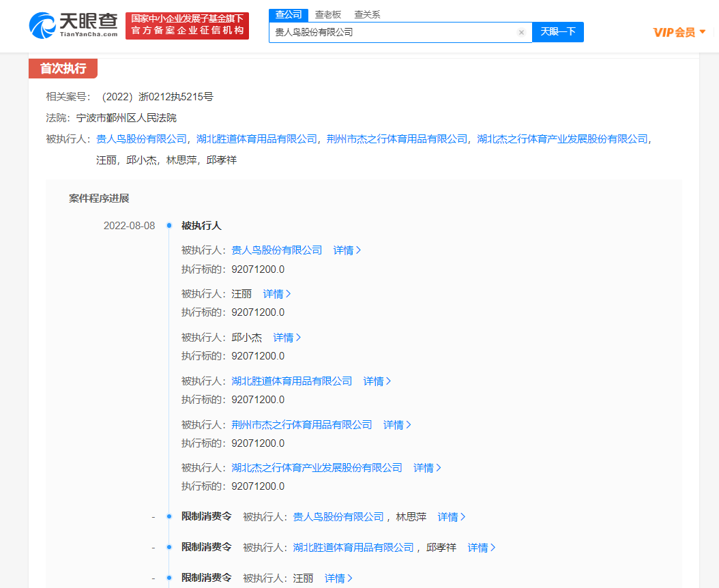
Task: Click the date 2022-08-08
Action: point(130,226)
